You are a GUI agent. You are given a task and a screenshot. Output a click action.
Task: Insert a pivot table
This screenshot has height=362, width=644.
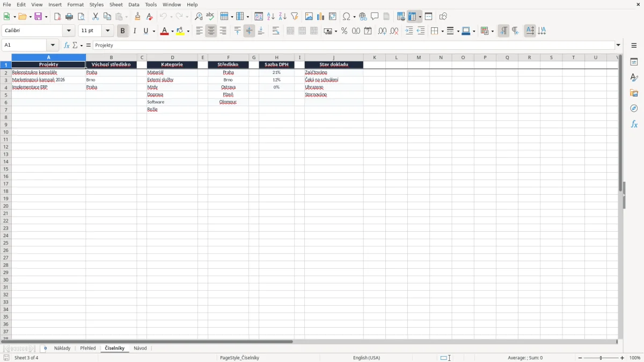333,17
